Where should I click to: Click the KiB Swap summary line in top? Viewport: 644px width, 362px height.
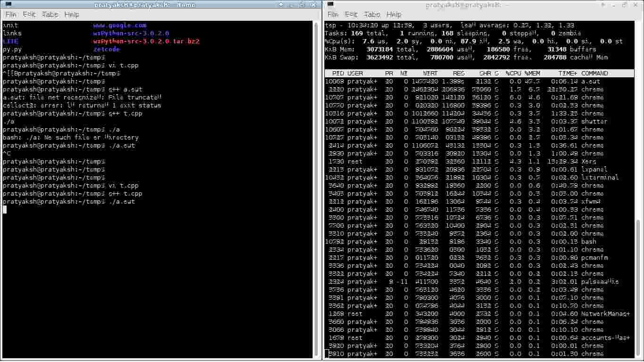[x=466, y=57]
